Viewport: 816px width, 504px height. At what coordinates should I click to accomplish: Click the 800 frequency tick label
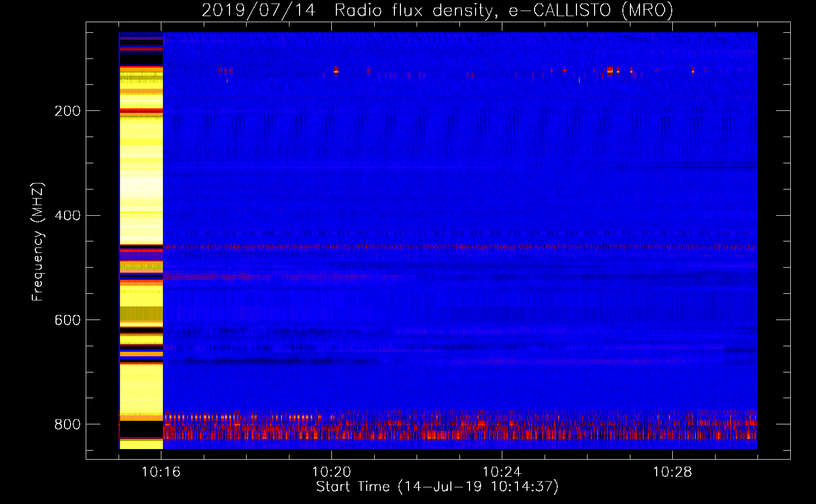pyautogui.click(x=68, y=424)
